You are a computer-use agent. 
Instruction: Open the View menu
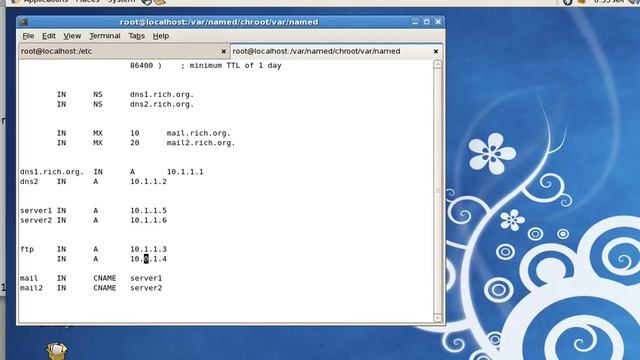pyautogui.click(x=72, y=36)
